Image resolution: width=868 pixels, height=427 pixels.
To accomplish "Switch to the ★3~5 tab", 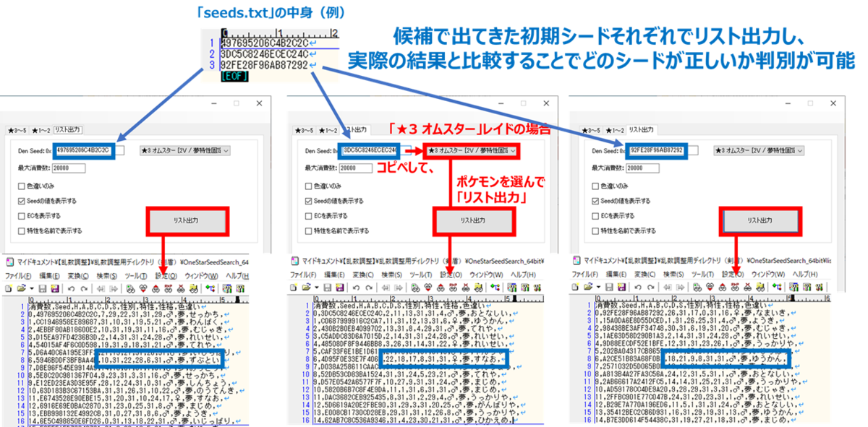I will tap(18, 130).
